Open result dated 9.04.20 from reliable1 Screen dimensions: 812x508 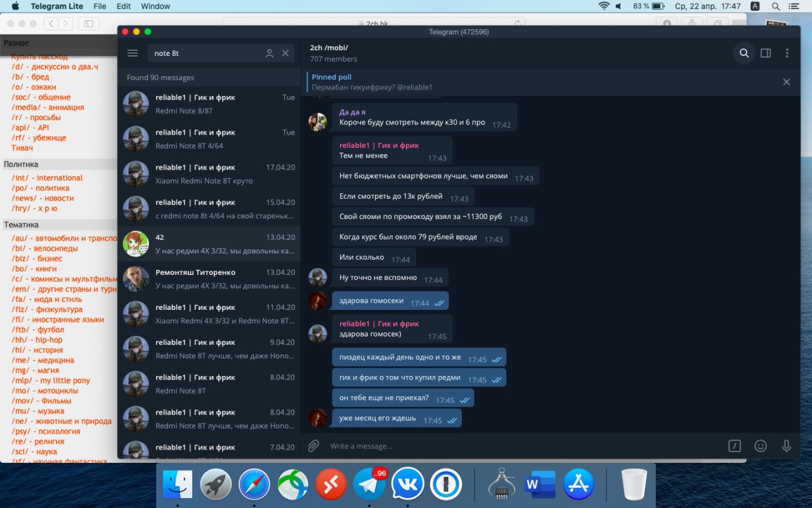pyautogui.click(x=209, y=349)
